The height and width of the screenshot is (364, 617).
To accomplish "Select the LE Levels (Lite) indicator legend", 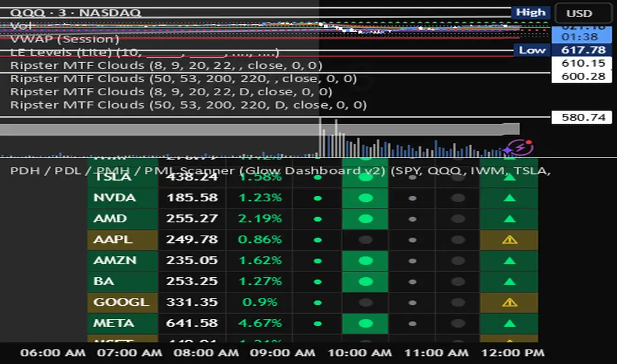I will click(x=144, y=52).
